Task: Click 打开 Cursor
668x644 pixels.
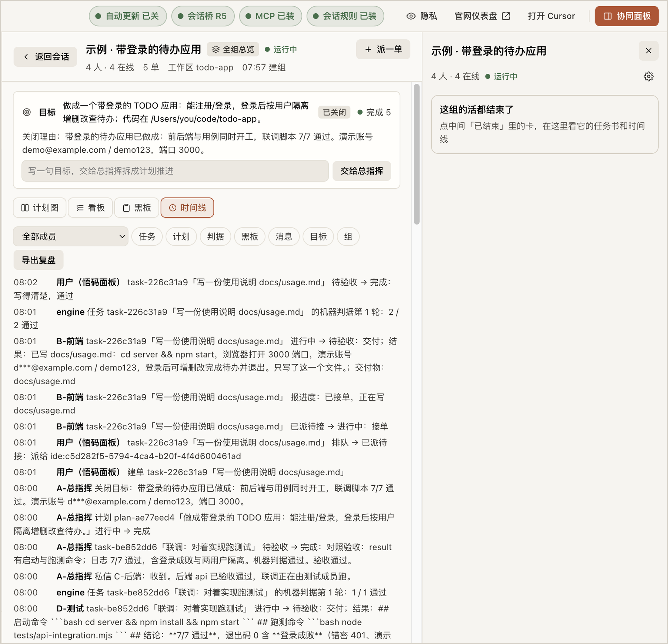Action: pos(551,16)
